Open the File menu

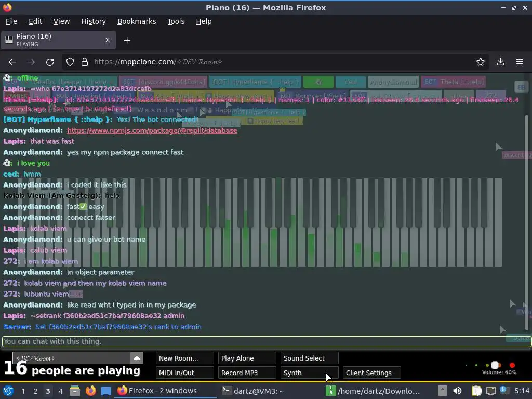coord(11,21)
